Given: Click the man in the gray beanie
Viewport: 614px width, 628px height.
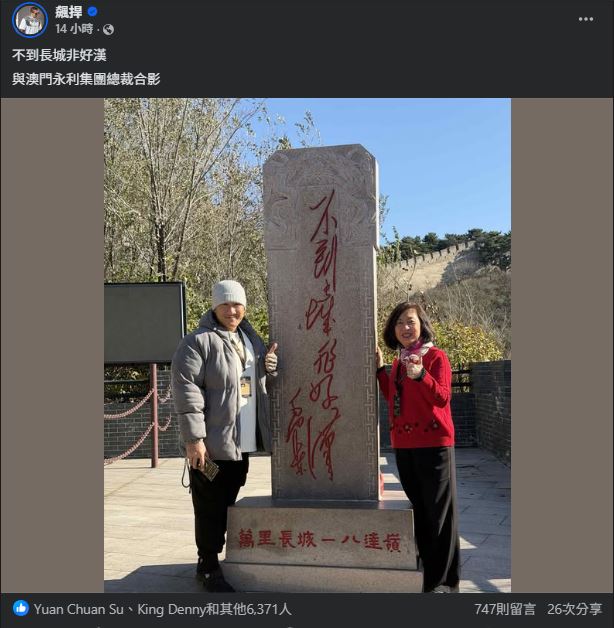Looking at the screenshot, I should [222, 435].
